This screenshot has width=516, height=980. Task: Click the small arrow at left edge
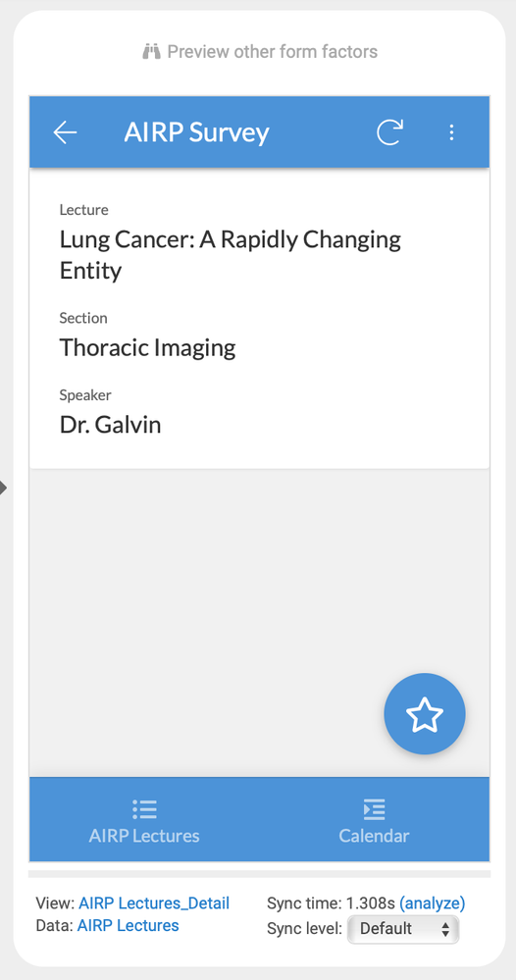click(x=3, y=488)
